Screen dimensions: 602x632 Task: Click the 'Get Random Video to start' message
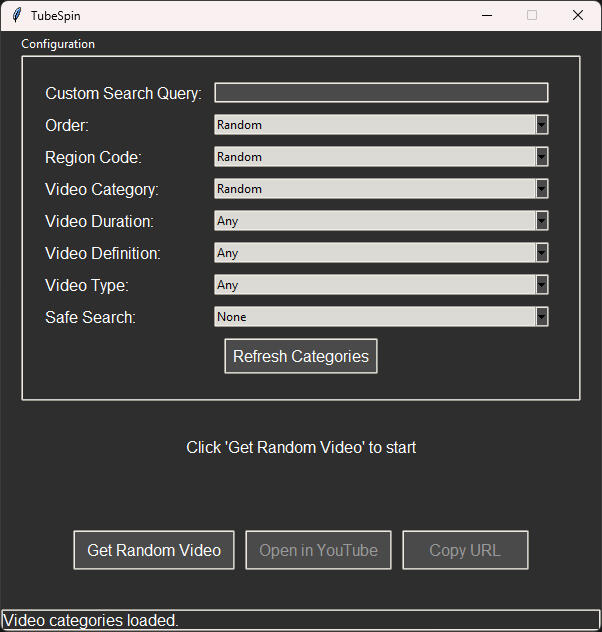(301, 447)
